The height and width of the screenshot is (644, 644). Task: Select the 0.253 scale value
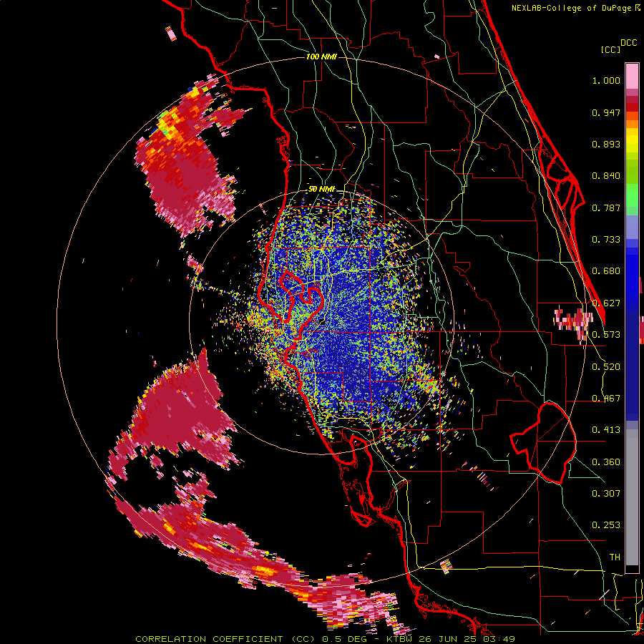(x=606, y=525)
